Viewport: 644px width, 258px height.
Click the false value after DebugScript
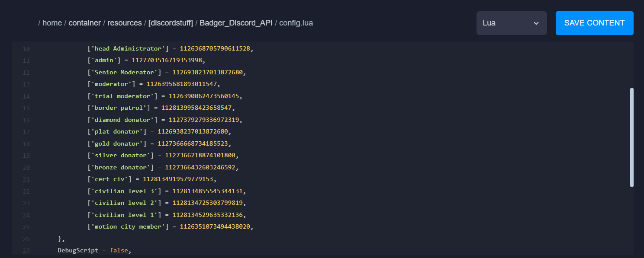pos(119,250)
